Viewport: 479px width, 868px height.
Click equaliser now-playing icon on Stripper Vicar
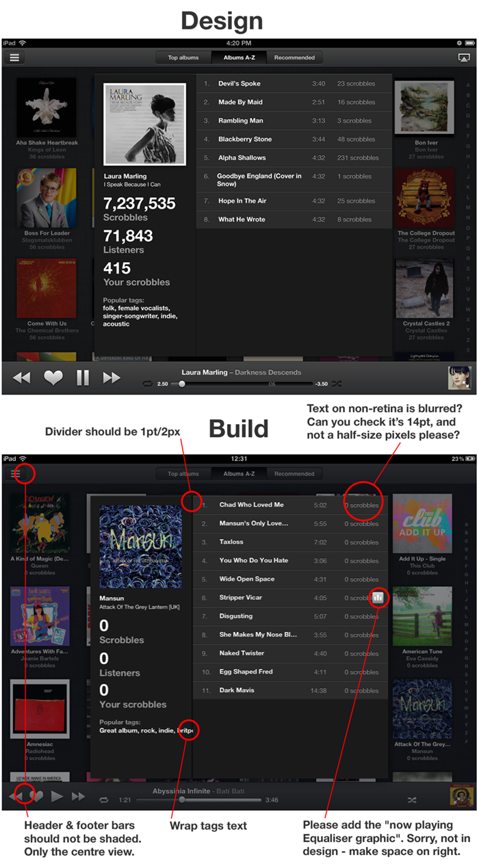379,597
